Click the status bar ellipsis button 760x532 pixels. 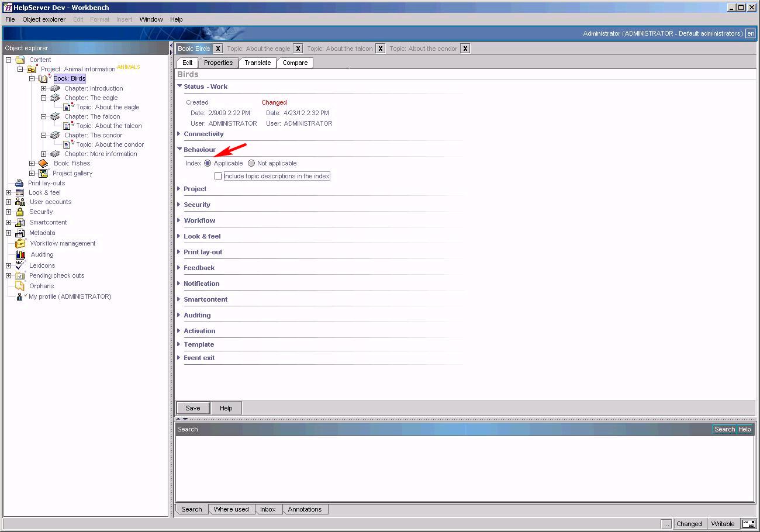coord(666,524)
